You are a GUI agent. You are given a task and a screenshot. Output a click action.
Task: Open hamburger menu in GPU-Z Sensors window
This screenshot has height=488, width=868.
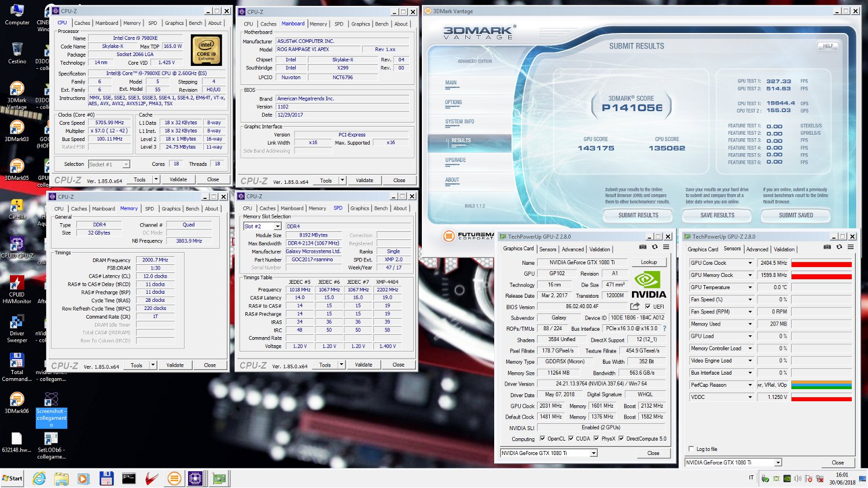pyautogui.click(x=851, y=247)
